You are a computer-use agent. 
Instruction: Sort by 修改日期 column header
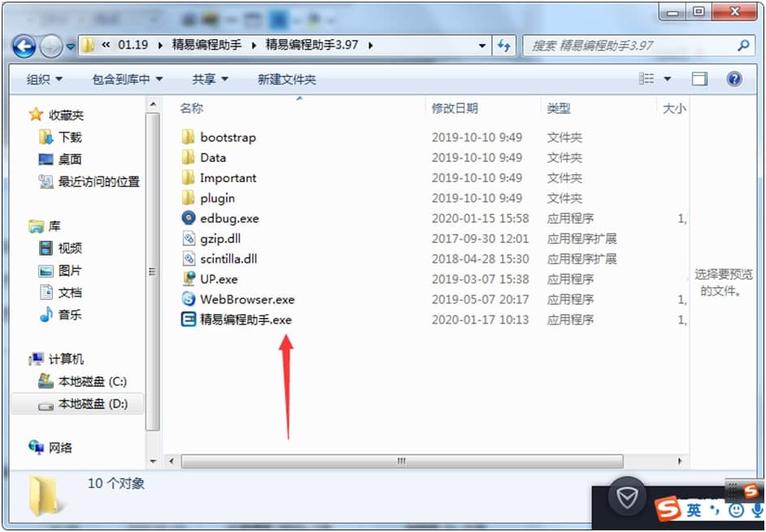(455, 108)
